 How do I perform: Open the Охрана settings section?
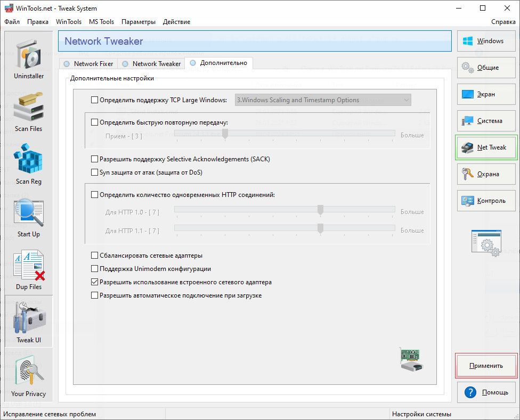pyautogui.click(x=486, y=174)
